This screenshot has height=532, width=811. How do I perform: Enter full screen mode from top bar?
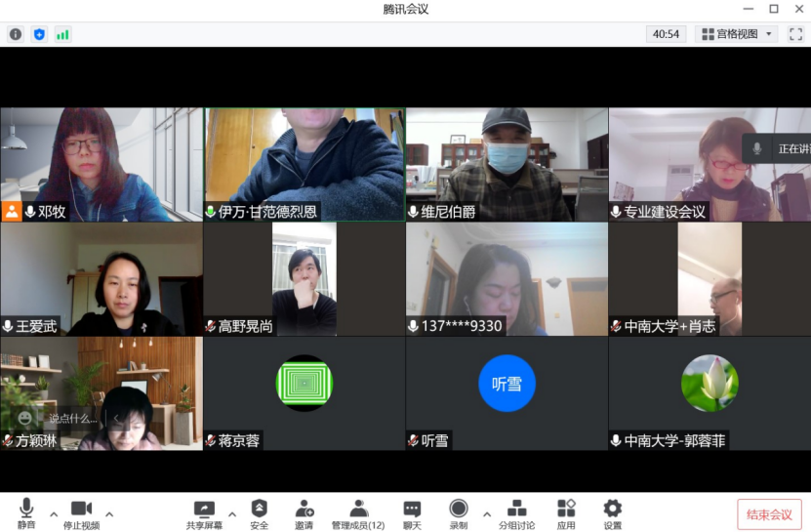coord(795,34)
